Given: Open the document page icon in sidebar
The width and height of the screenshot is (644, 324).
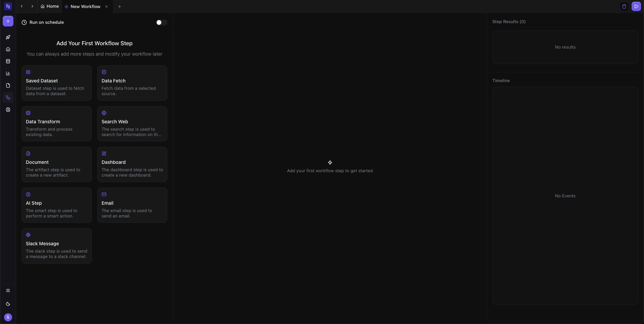Looking at the screenshot, I should 8,85.
